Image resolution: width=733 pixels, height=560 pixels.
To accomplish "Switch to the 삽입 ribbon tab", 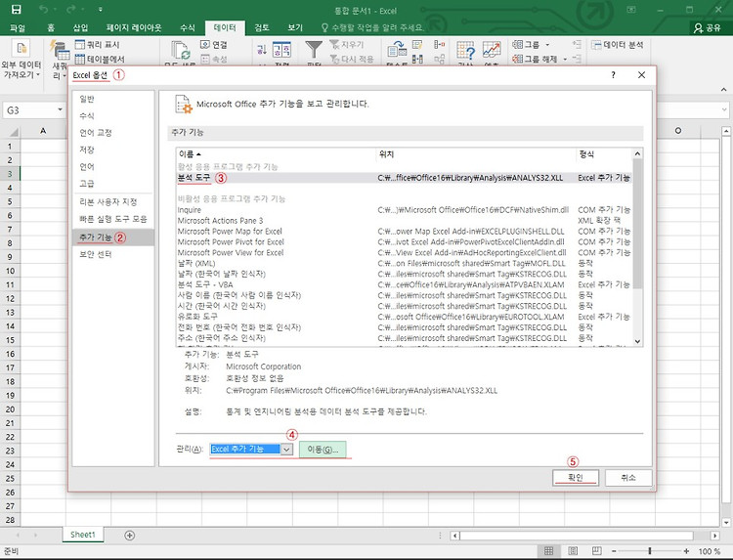I will coord(80,27).
